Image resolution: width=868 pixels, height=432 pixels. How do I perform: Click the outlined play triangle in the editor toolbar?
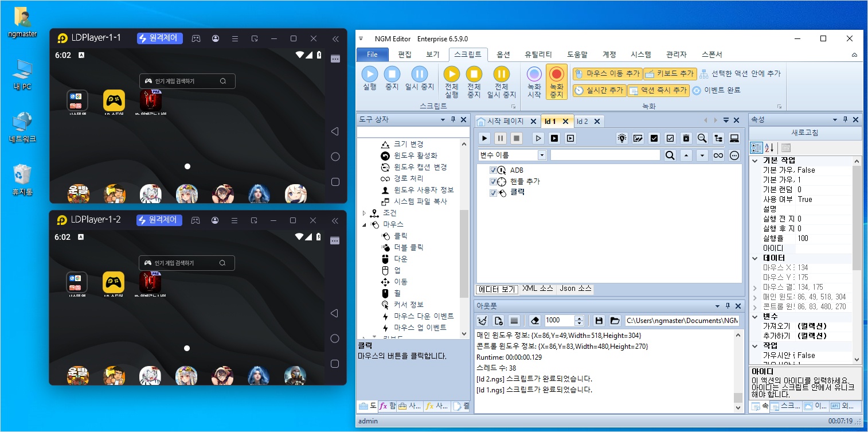(538, 138)
